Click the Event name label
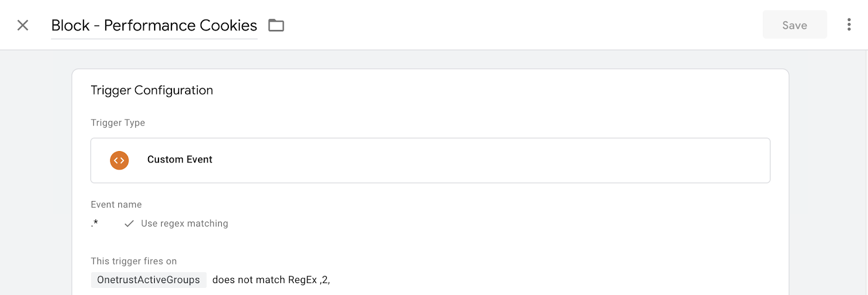This screenshot has height=295, width=868. (116, 205)
